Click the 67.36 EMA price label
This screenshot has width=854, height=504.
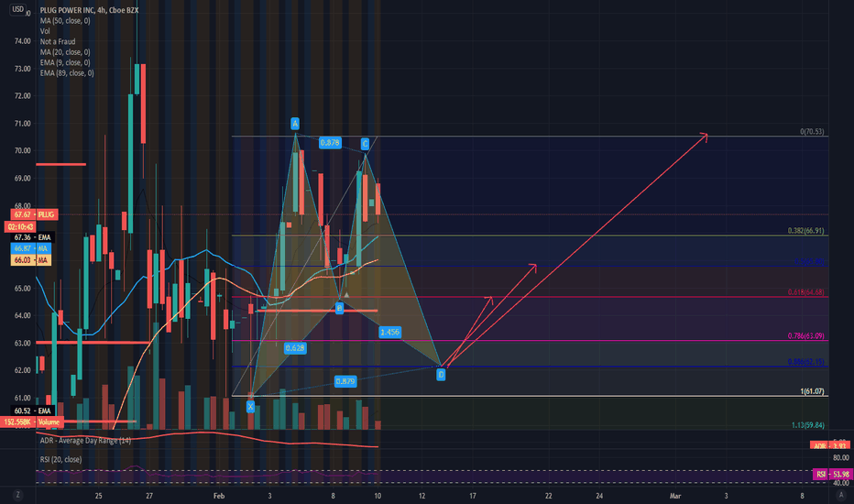point(31,237)
